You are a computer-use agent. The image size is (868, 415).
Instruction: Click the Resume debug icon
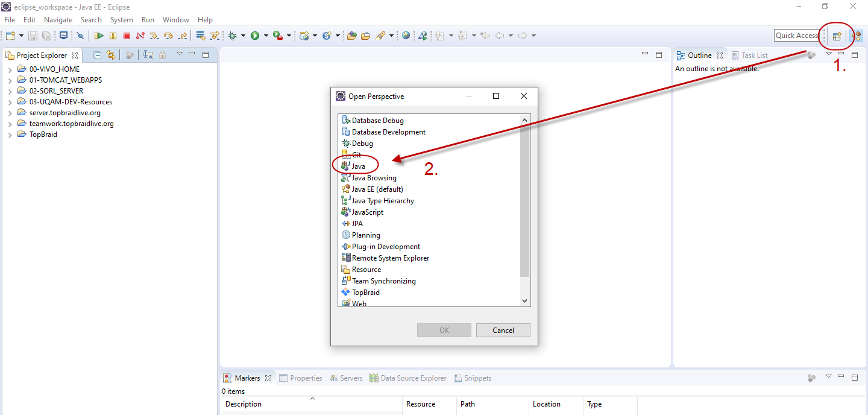tap(99, 36)
